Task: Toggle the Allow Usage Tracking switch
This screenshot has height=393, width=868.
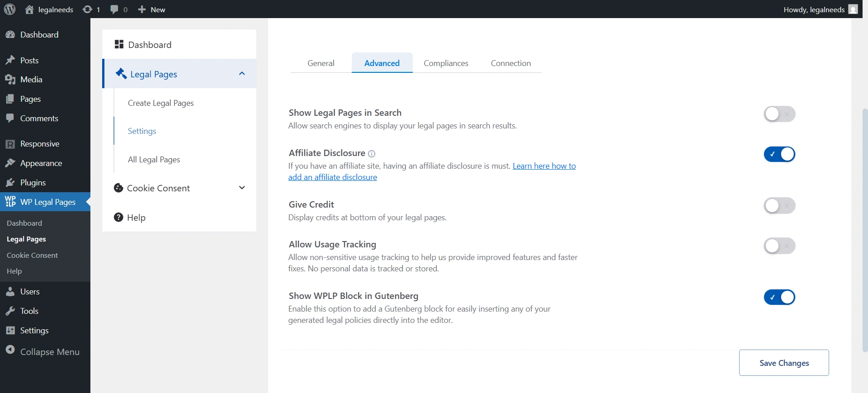Action: pos(779,246)
